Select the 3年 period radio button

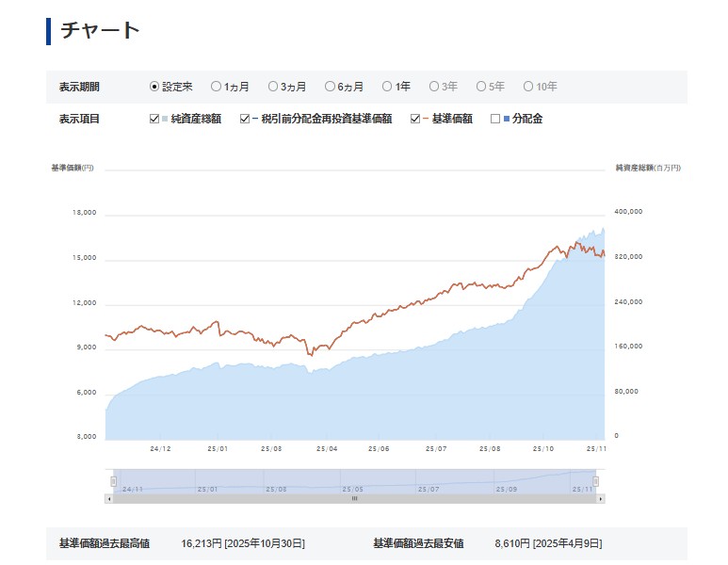pyautogui.click(x=434, y=87)
